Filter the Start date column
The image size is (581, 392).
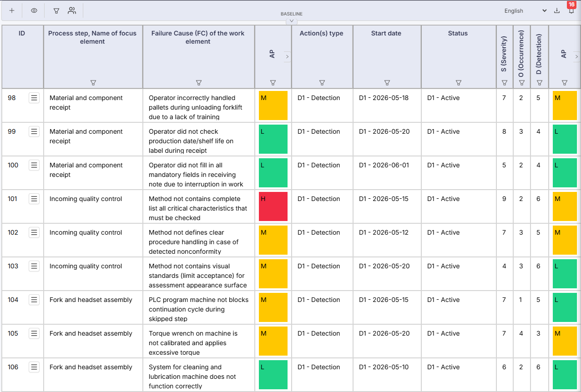point(387,83)
